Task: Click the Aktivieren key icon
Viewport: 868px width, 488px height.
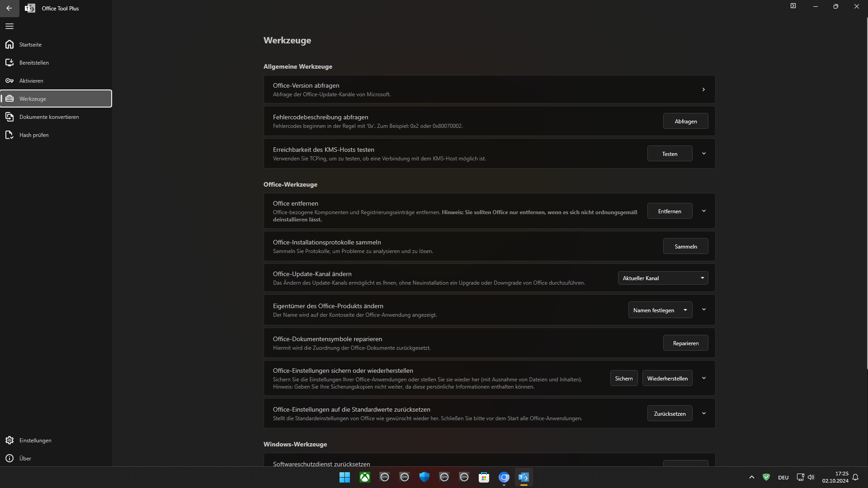Action: [9, 80]
